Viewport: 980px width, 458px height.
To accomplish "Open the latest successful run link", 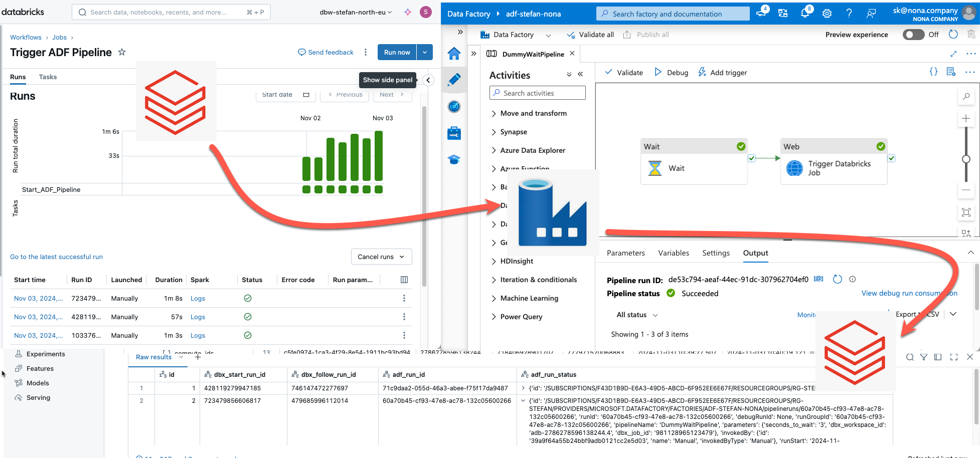I will point(56,257).
